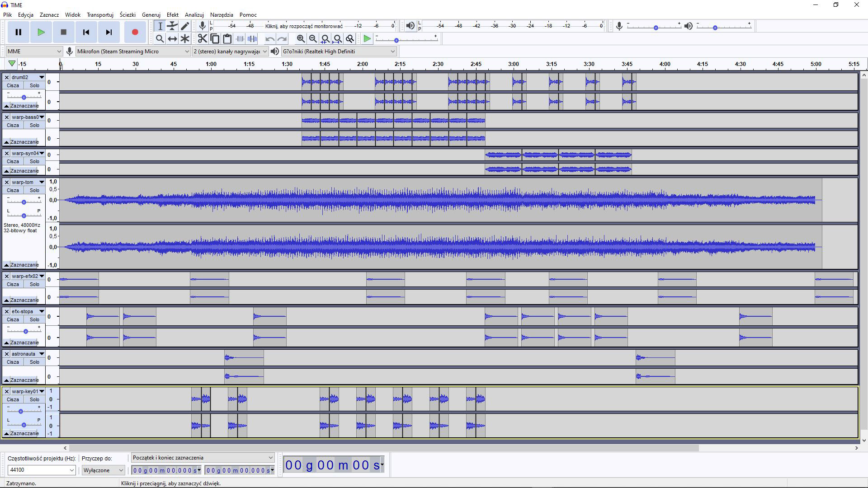Expand the Przyczep do snapping dropdown
This screenshot has height=488, width=868.
(x=103, y=470)
